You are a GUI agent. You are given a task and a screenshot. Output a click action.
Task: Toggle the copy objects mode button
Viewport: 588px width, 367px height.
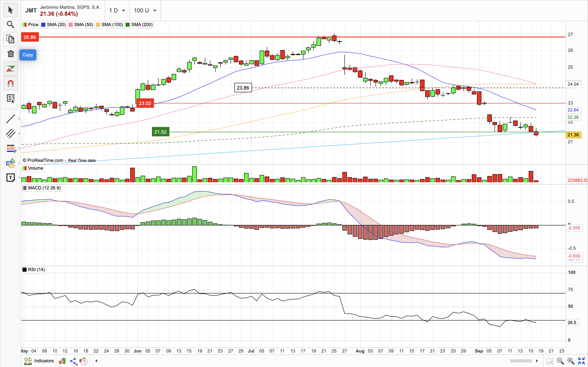(10, 39)
